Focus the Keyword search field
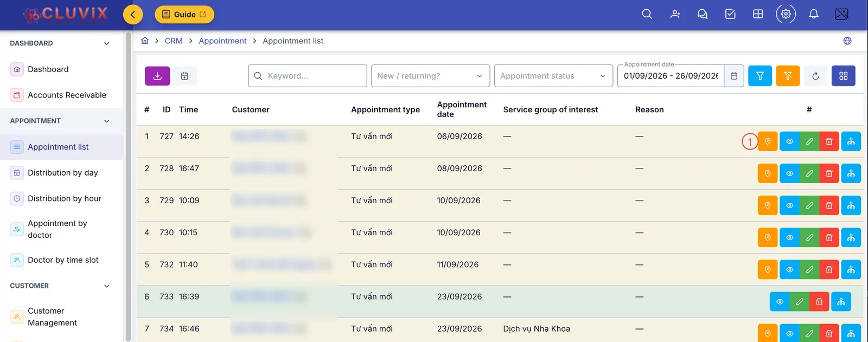This screenshot has width=868, height=342. [x=308, y=76]
